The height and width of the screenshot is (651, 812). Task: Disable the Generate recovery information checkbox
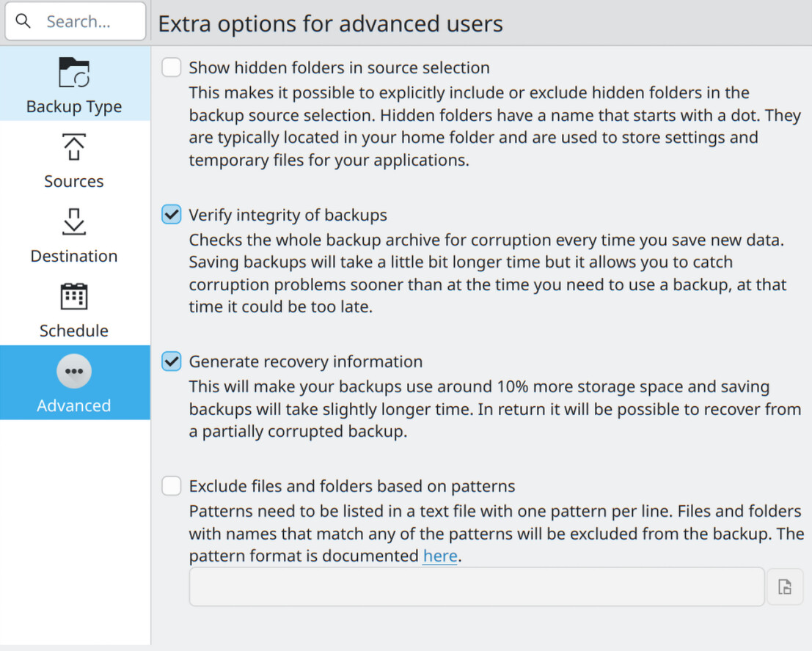tap(172, 361)
